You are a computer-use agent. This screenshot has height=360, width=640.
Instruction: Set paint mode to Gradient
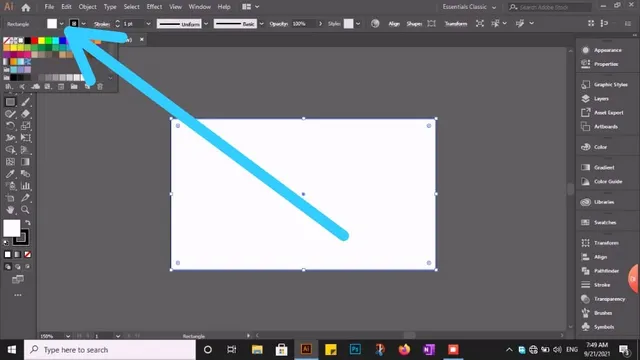coord(18,255)
